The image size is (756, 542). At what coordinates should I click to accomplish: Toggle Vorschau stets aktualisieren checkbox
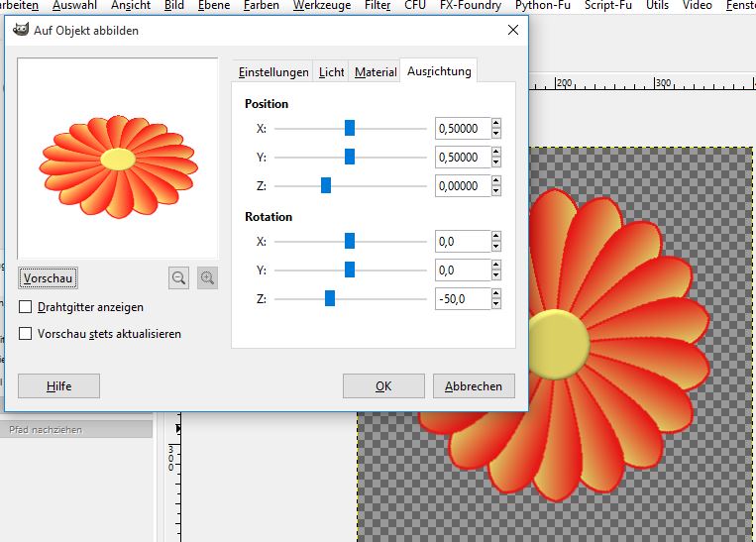pos(26,334)
